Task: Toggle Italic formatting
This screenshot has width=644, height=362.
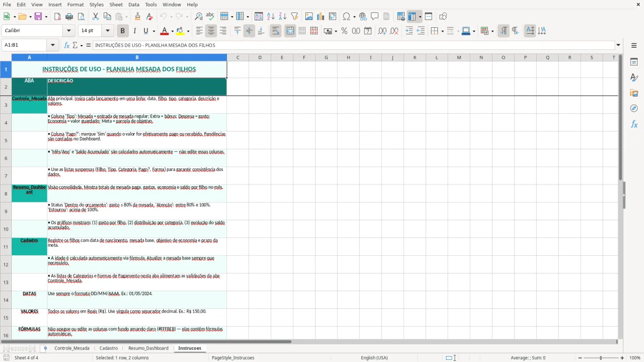Action: pyautogui.click(x=134, y=31)
